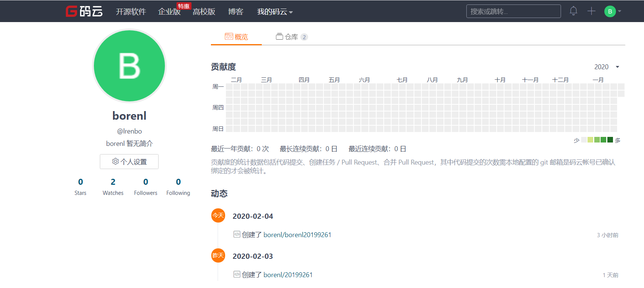This screenshot has height=288, width=644.
Task: Click the 贡献度 section heading
Action: (223, 67)
